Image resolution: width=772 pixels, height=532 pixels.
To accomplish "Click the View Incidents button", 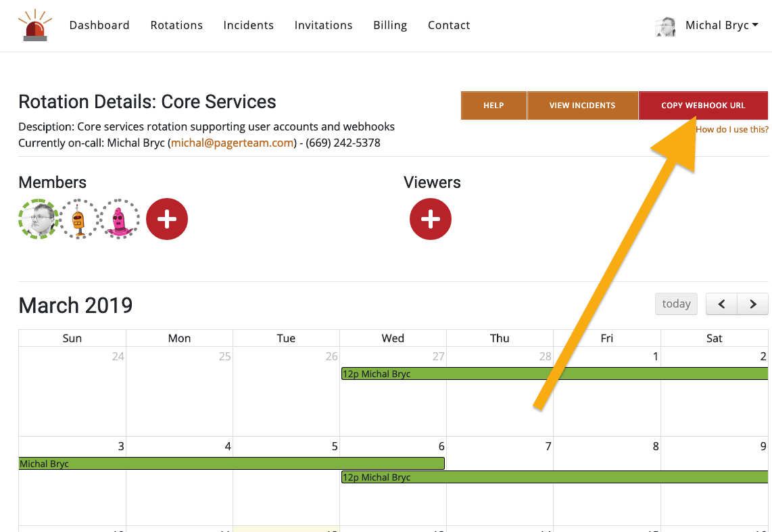I will tap(582, 105).
